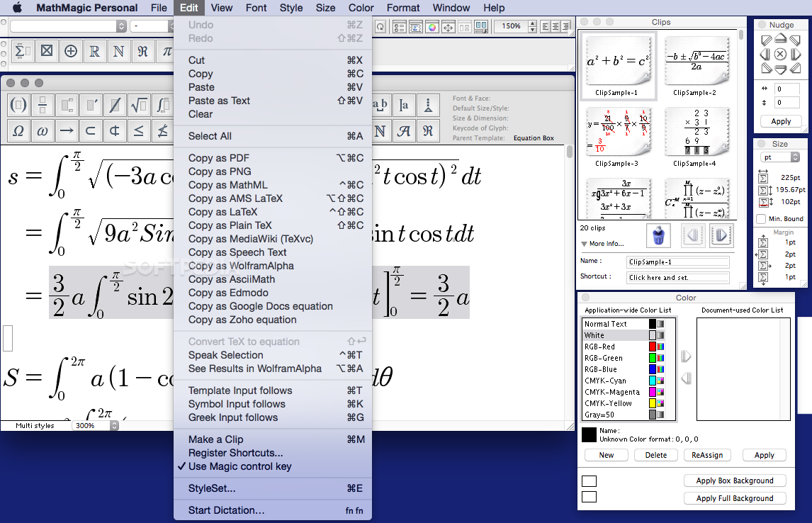Open the subset set-symbols palette
Viewport: 812px width, 523px height.
pyautogui.click(x=91, y=130)
